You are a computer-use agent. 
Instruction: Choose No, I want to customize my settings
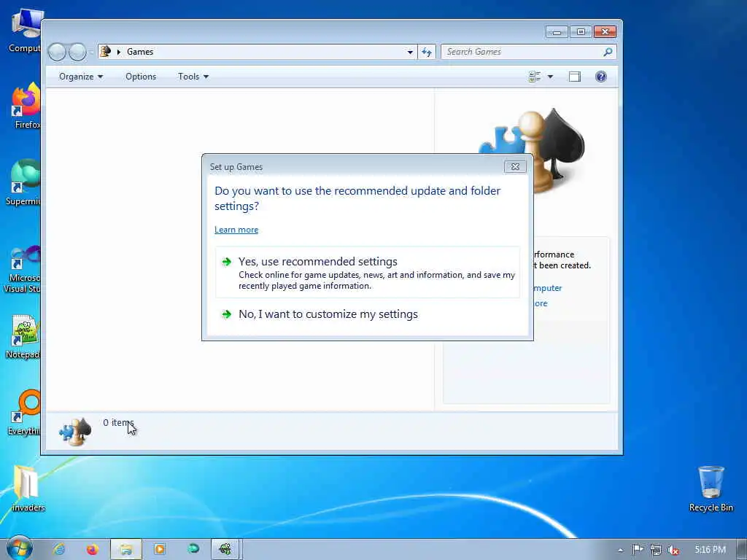(x=368, y=314)
